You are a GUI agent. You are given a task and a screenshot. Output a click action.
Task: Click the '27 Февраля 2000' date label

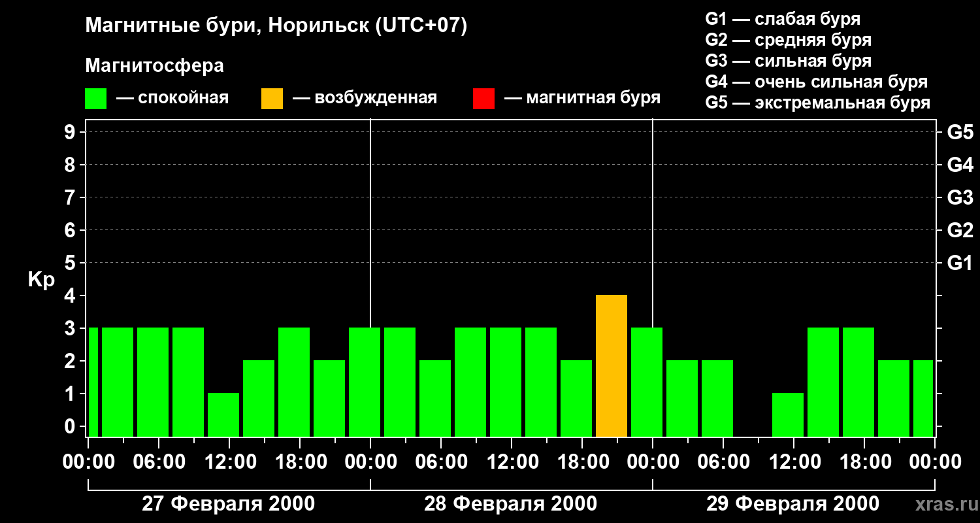tap(229, 504)
